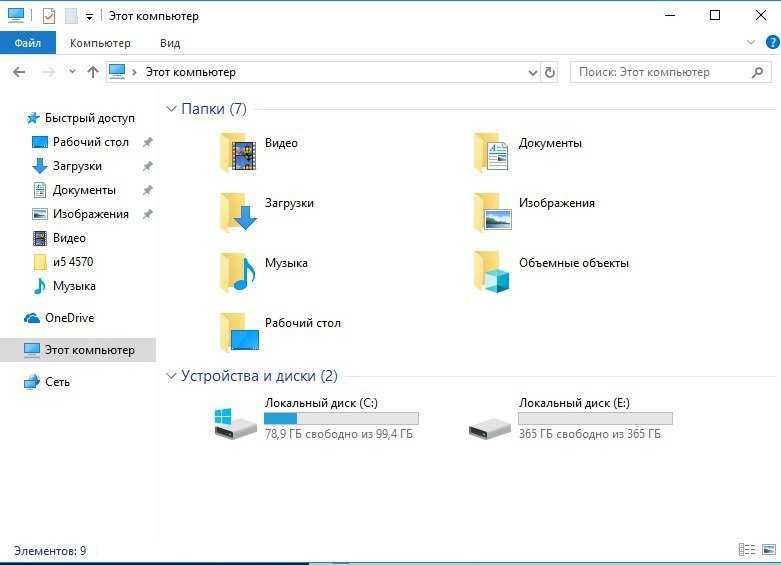Click the 365 ГБ свободно из 365 ГБ text
Image resolution: width=781 pixels, height=565 pixels.
click(590, 434)
